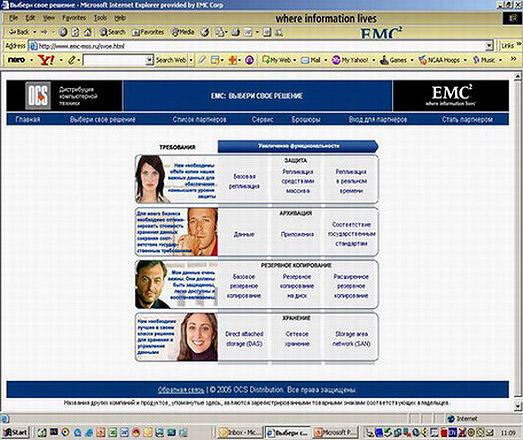Image resolution: width=523 pixels, height=440 pixels.
Task: Click the Back button in IE toolbar
Action: click(x=19, y=32)
